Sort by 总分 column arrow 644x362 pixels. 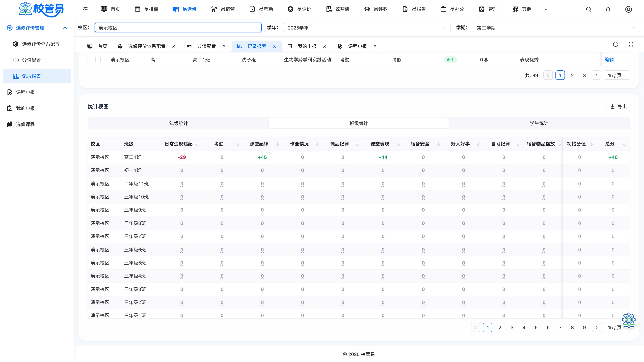(625, 144)
